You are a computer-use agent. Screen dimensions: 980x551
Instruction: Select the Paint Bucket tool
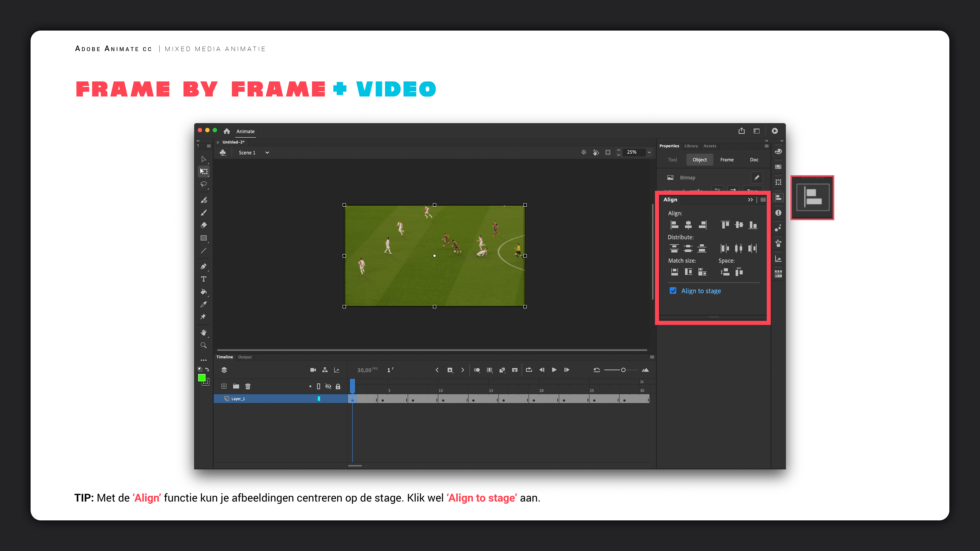(204, 292)
